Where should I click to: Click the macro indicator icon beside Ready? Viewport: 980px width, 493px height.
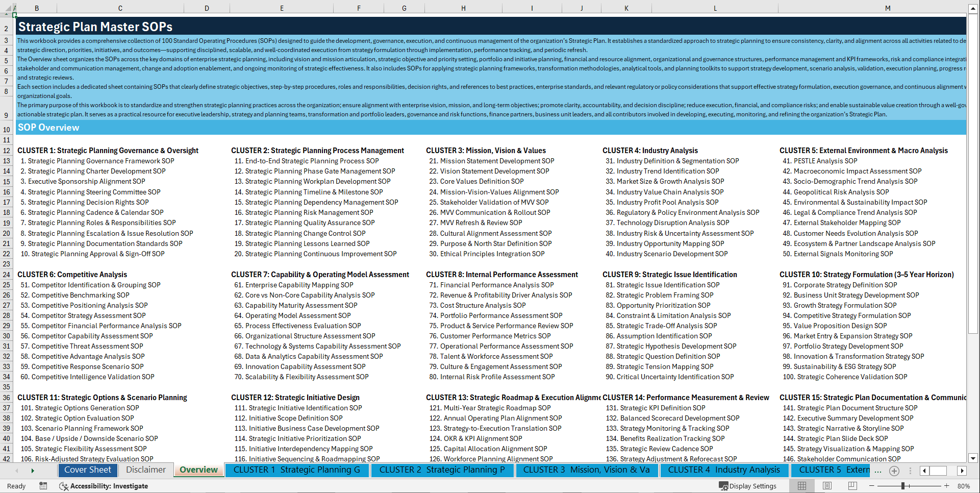43,486
